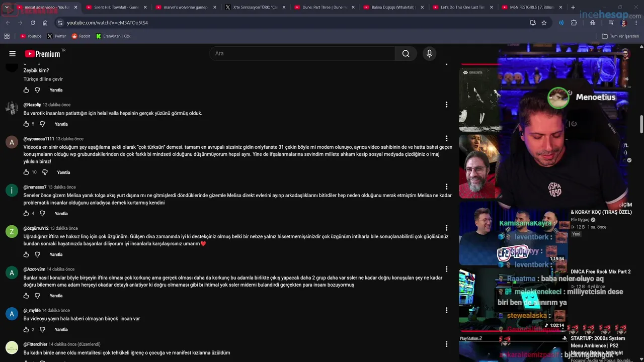
Task: Open the apps grid in bookmarks bar
Action: (7, 36)
